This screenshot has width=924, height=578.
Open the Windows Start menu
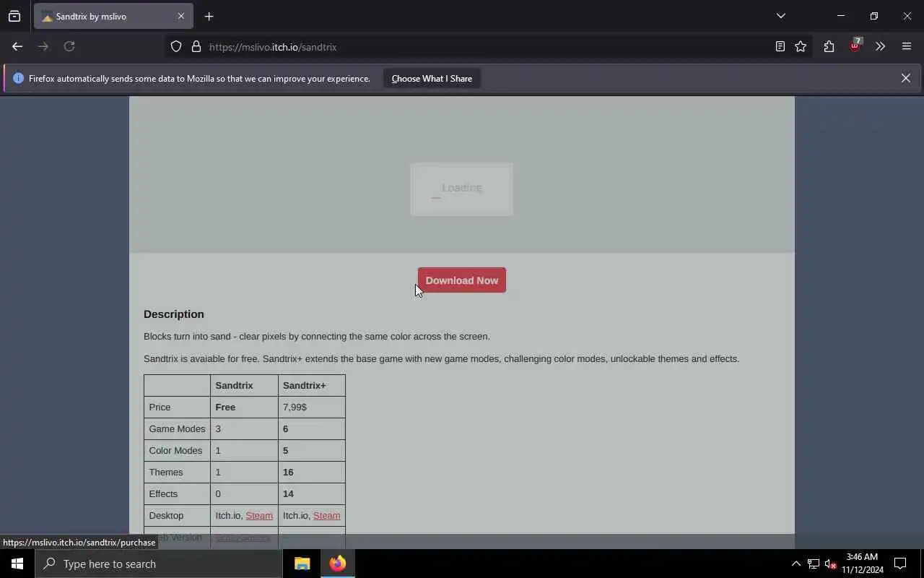(x=17, y=564)
